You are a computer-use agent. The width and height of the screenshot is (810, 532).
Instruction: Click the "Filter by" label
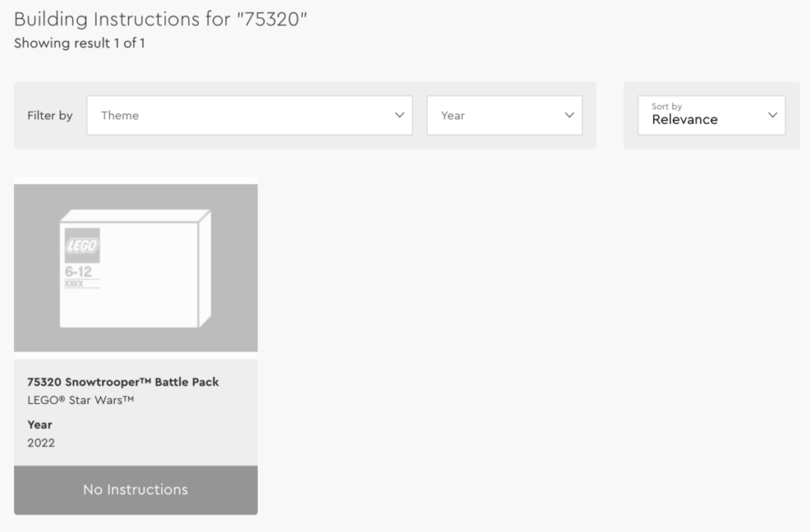pyautogui.click(x=50, y=115)
